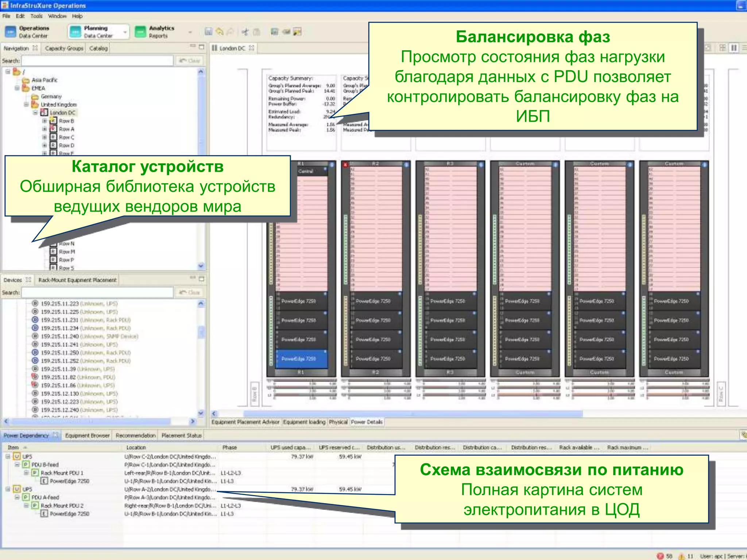Viewport: 747px width, 560px height.
Task: Expand the Row C node
Action: click(44, 137)
